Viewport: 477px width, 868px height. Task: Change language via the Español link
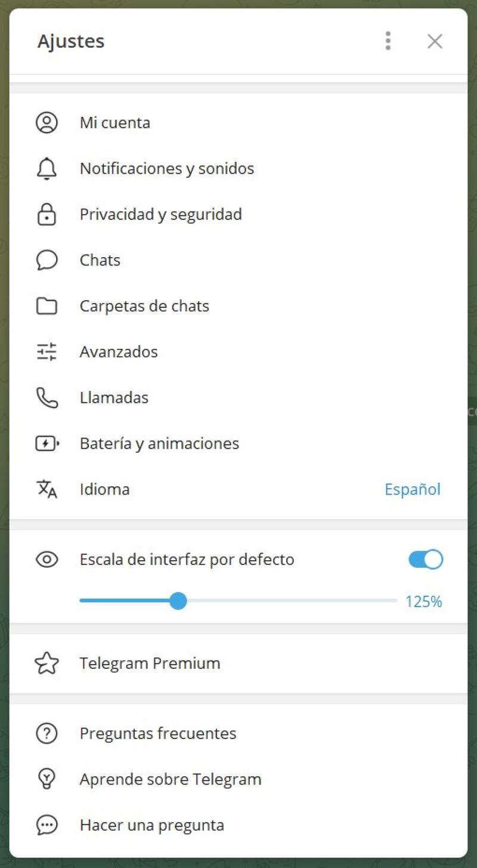(412, 490)
